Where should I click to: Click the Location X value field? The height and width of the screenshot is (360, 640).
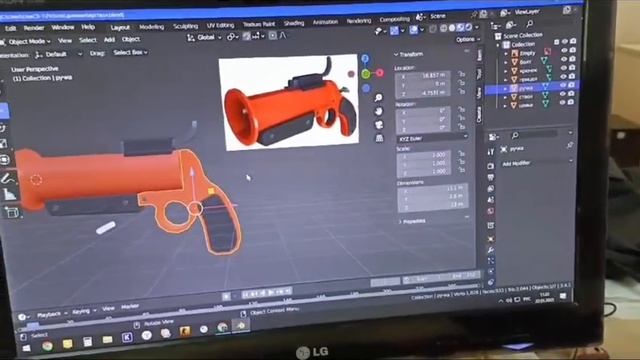pyautogui.click(x=424, y=76)
